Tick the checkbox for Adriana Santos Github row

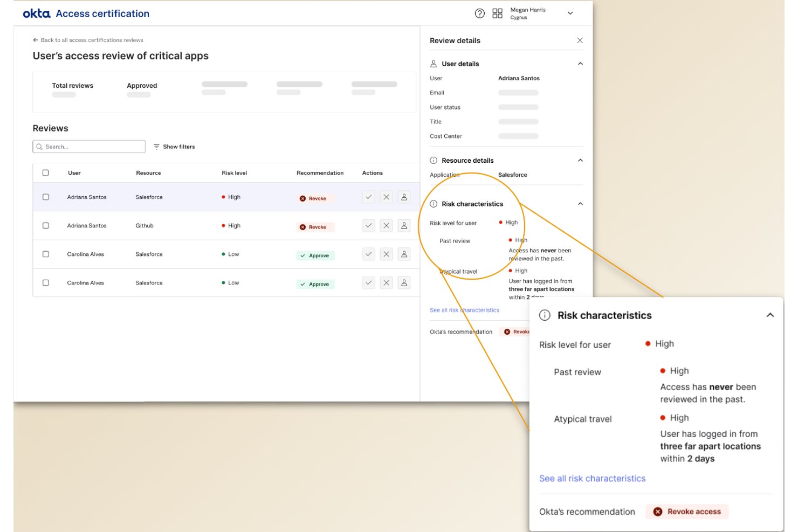[46, 226]
